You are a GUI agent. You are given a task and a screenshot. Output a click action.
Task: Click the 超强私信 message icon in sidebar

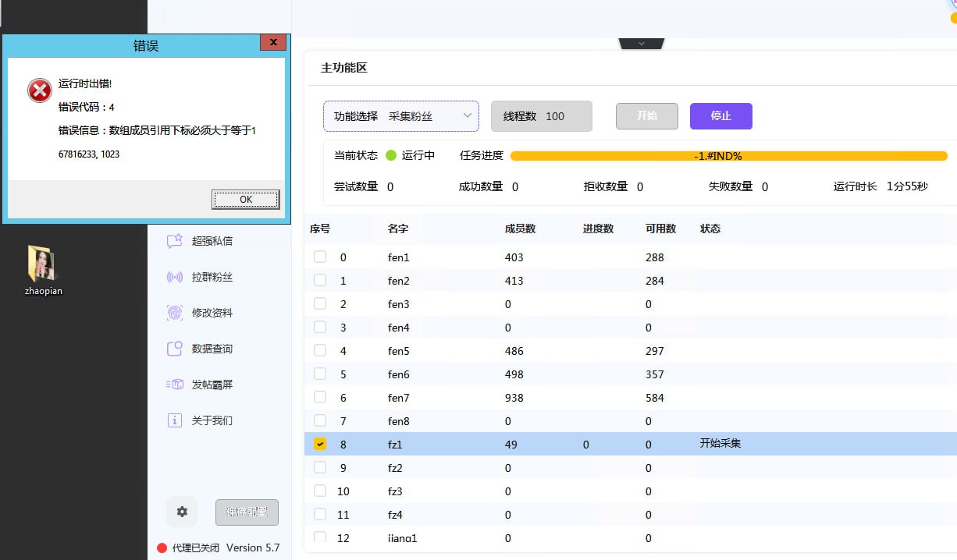[175, 241]
